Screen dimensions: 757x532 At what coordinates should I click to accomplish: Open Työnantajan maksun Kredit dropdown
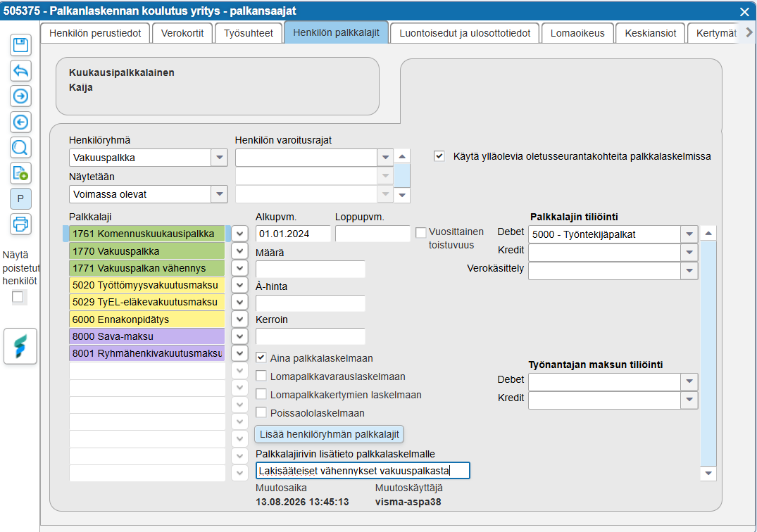(689, 400)
